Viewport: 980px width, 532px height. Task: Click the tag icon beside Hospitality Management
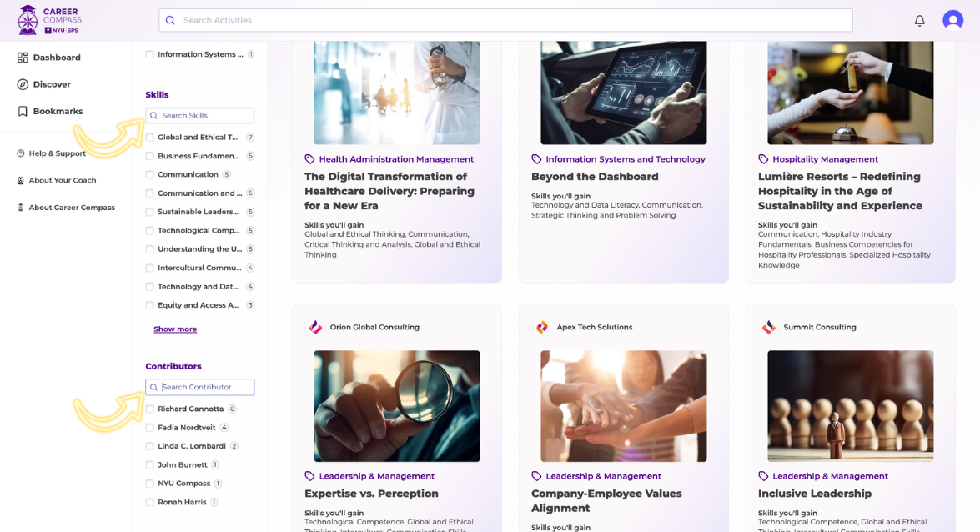pos(763,159)
